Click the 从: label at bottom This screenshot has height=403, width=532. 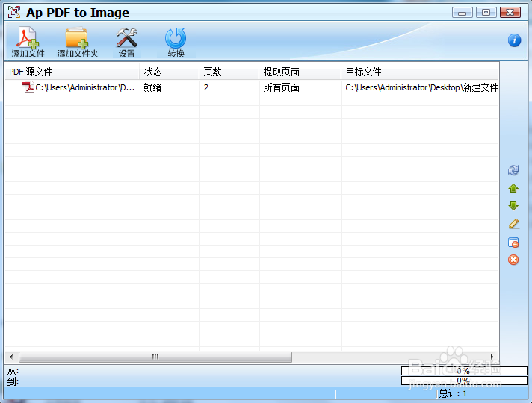pos(13,370)
